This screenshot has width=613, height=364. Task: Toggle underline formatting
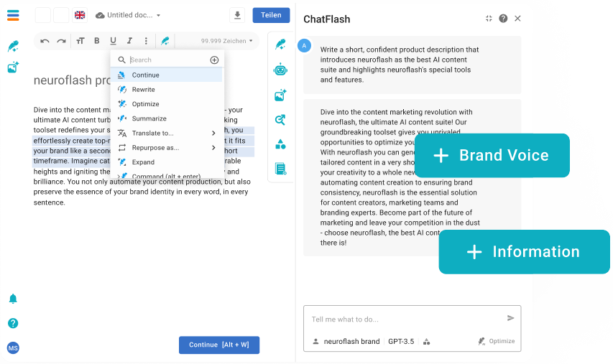pyautogui.click(x=113, y=41)
